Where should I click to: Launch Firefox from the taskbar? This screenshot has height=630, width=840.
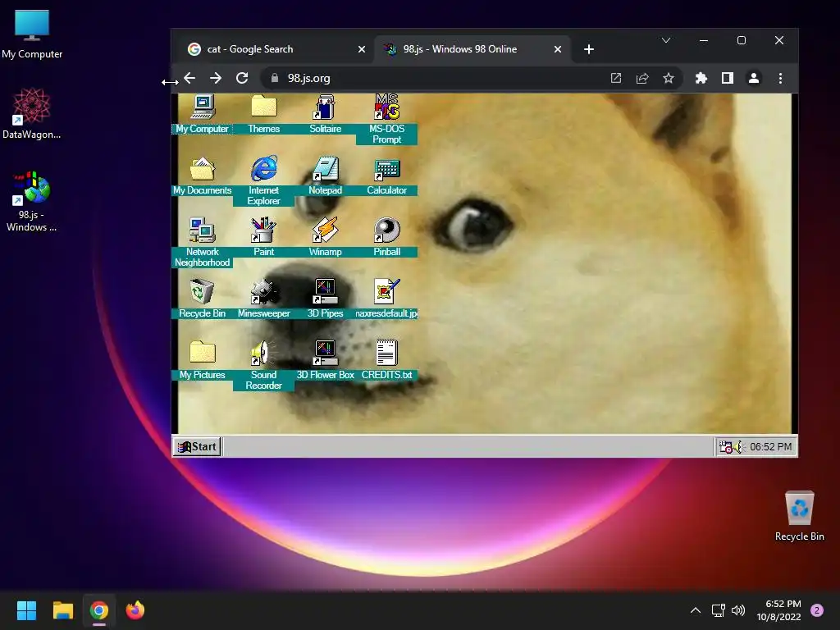tap(135, 610)
